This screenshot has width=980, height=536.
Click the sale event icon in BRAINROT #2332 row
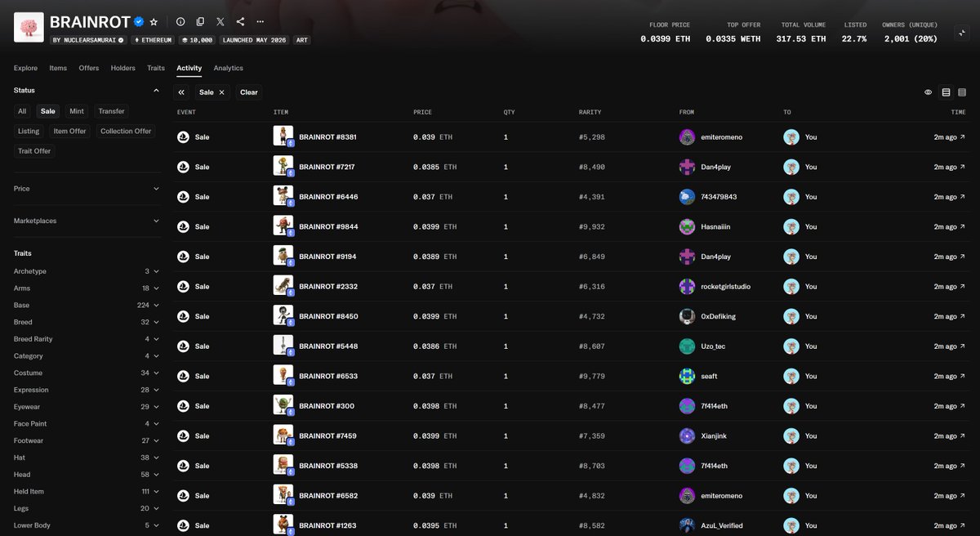(x=183, y=287)
